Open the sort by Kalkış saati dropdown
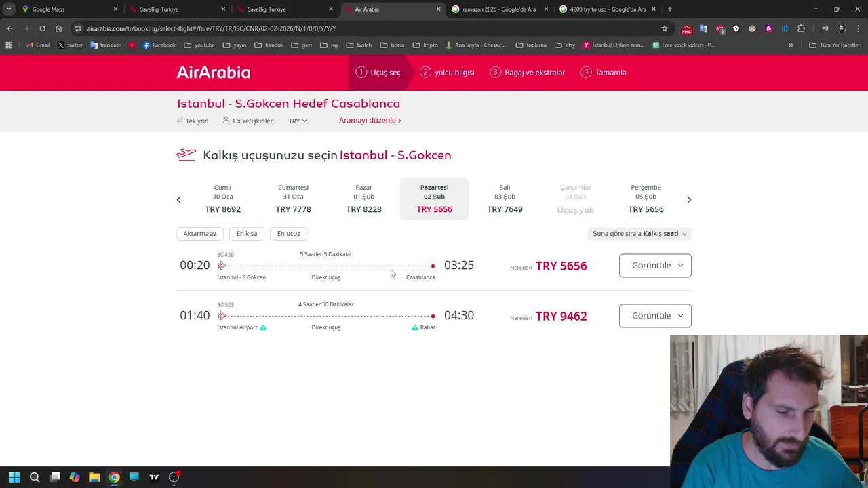 (639, 234)
